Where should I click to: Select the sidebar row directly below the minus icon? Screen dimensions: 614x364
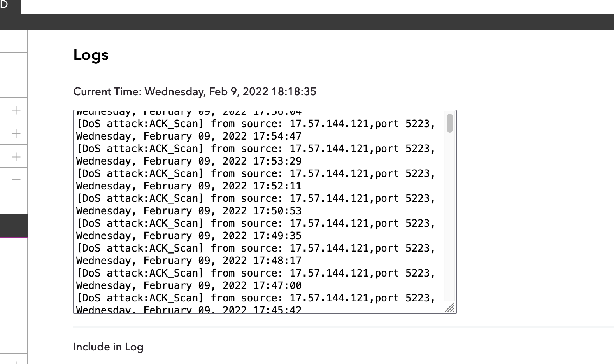[14, 203]
